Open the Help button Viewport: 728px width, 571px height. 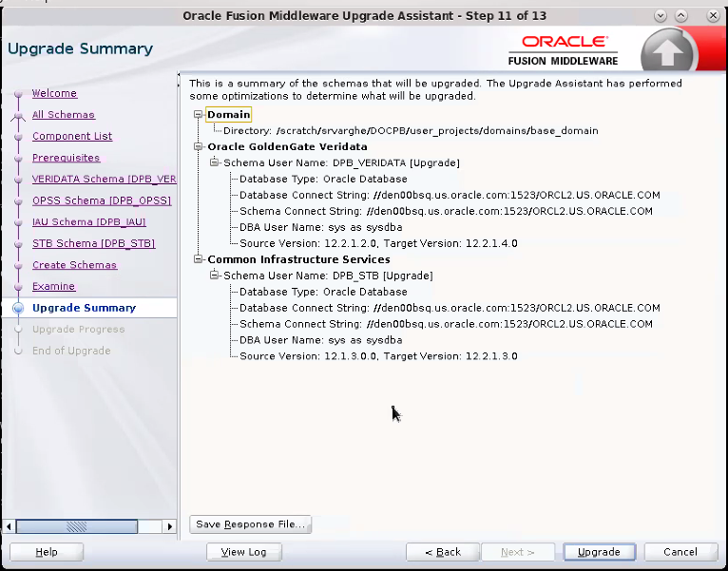pos(47,552)
